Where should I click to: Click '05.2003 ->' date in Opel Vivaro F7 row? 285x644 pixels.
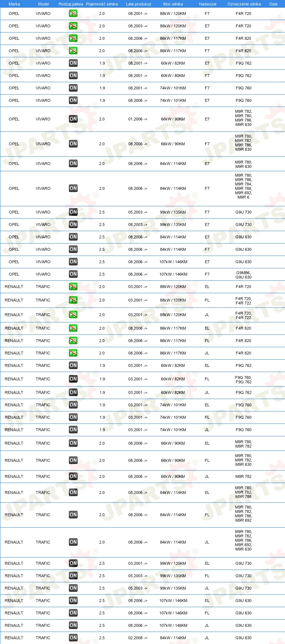[138, 212]
